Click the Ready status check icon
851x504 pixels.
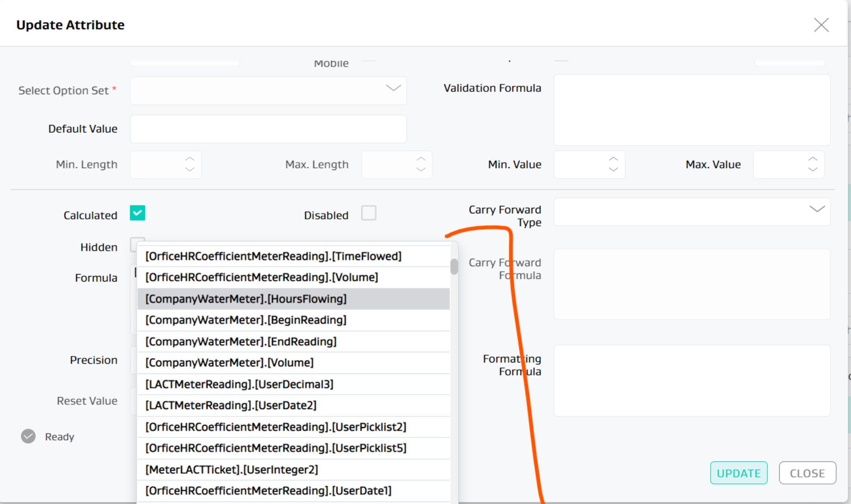click(28, 436)
